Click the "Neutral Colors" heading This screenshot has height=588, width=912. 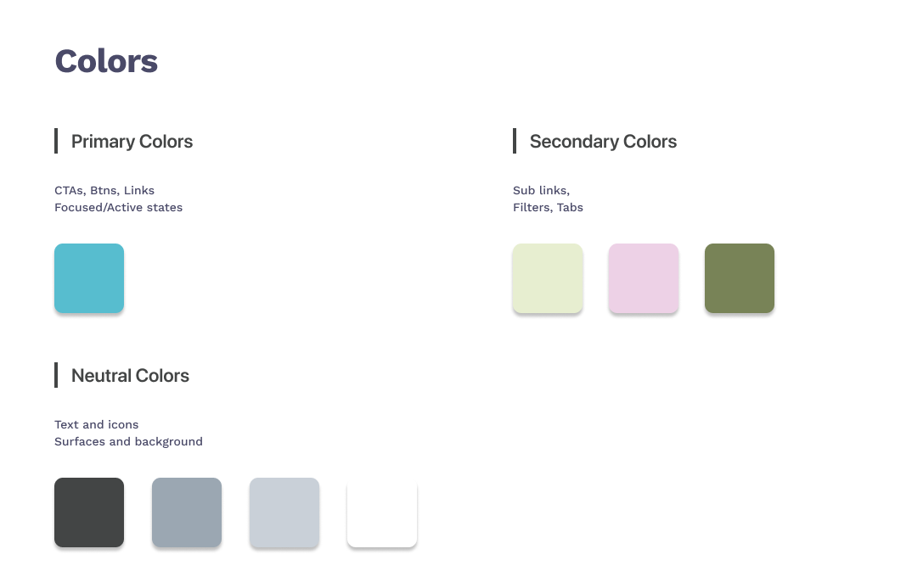[x=130, y=376]
